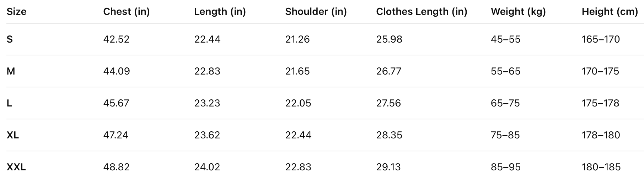
Task: Select the XL size row label
Action: [13, 135]
